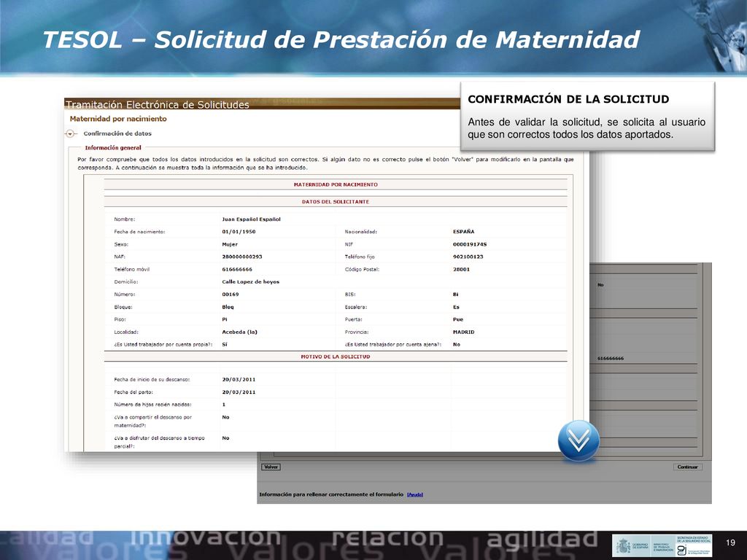
Task: Select the Teléfono fijo value 902100123
Action: (468, 257)
